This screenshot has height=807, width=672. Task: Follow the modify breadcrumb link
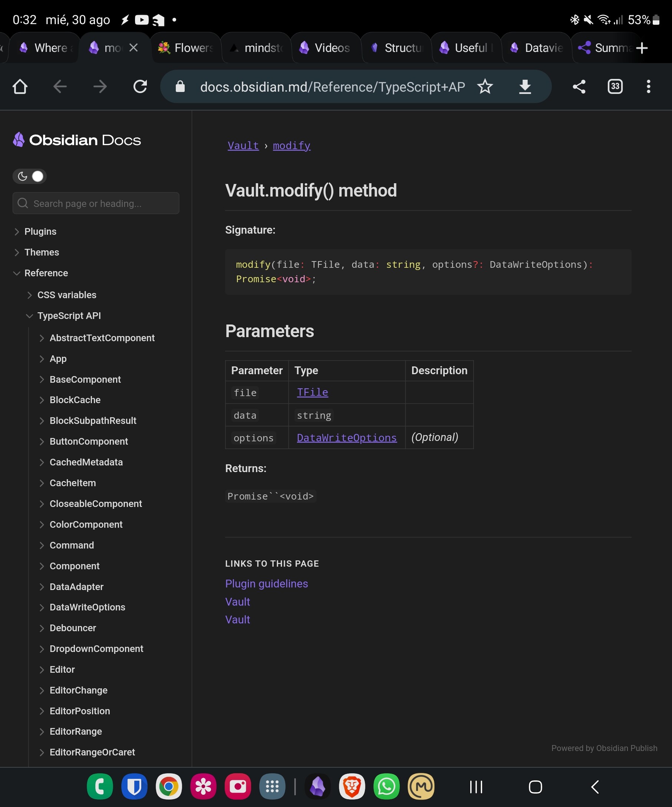pos(291,146)
